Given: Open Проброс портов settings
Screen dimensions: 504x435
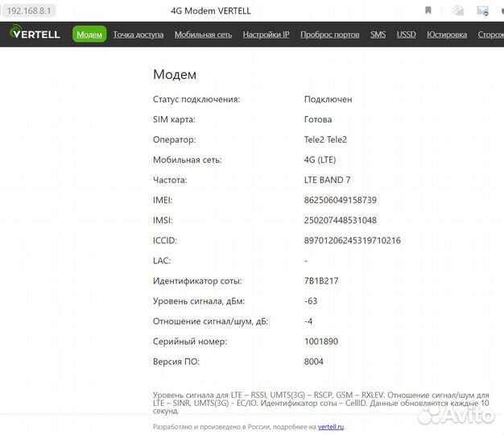Looking at the screenshot, I should tap(330, 35).
